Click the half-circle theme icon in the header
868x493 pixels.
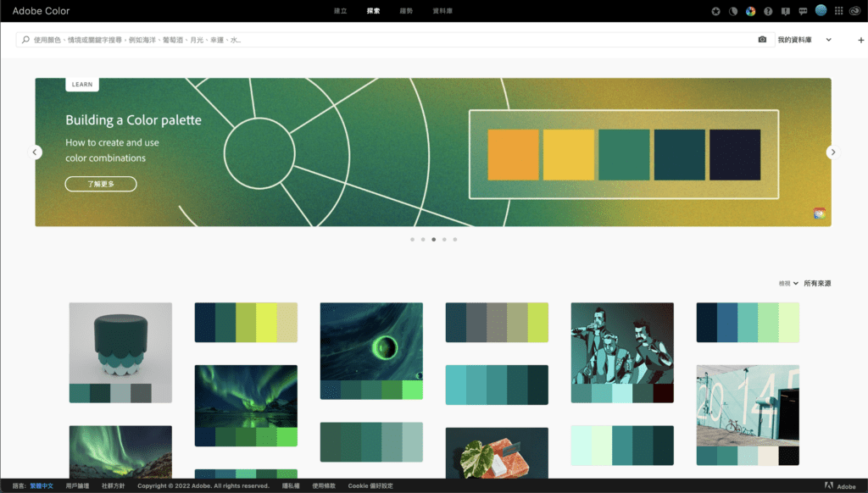(x=734, y=11)
